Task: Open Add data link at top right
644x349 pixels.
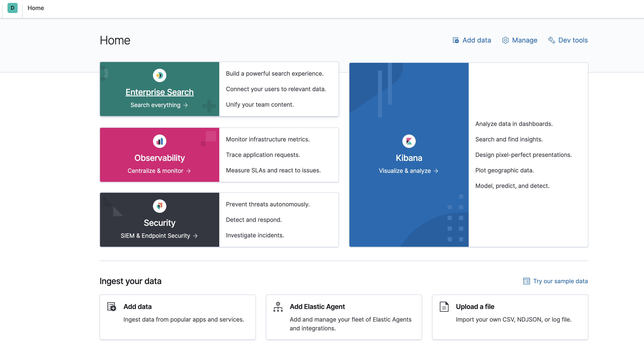Action: pos(476,40)
